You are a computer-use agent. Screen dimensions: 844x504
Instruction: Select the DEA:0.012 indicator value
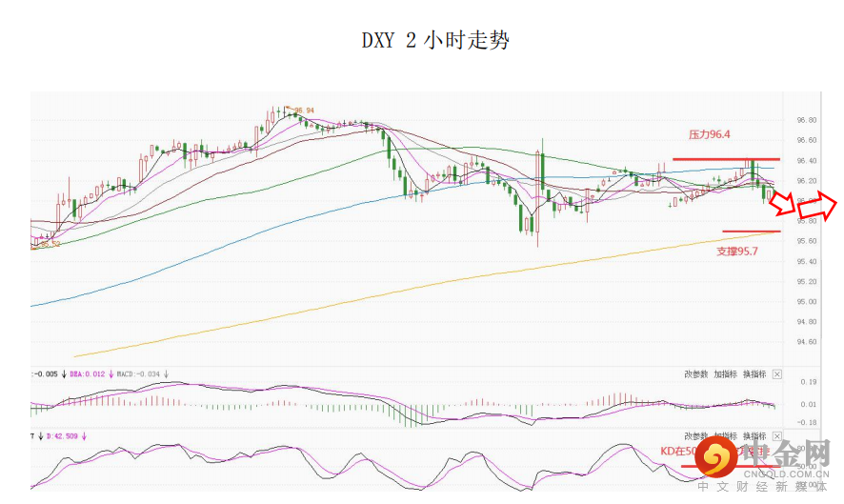(88, 374)
